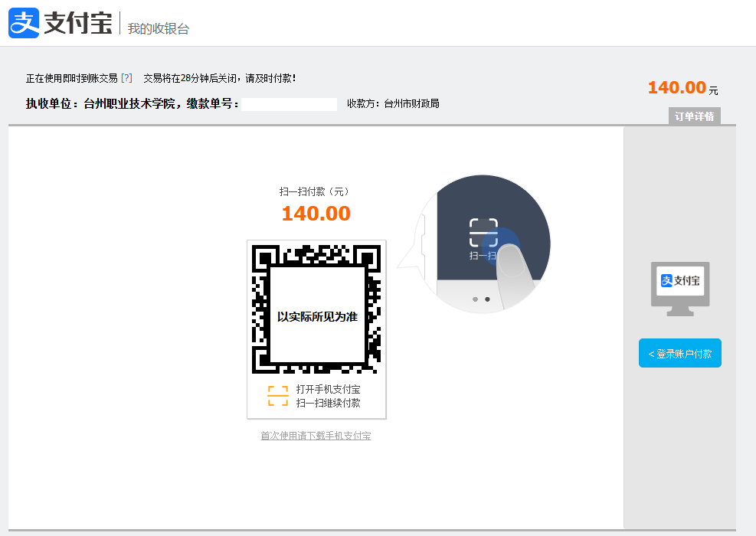Select the first carousel dot in phone illustration
The width and height of the screenshot is (756, 536).
475,299
